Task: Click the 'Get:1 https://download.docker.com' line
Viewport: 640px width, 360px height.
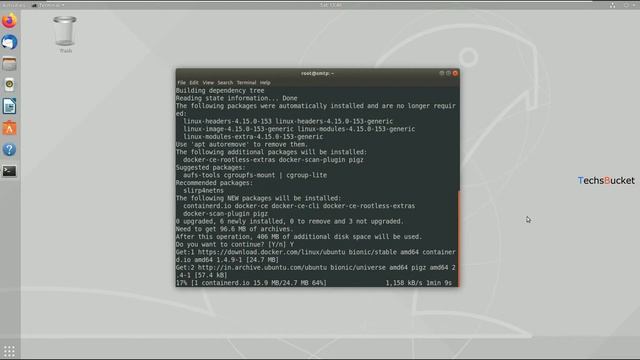Action: pos(316,256)
